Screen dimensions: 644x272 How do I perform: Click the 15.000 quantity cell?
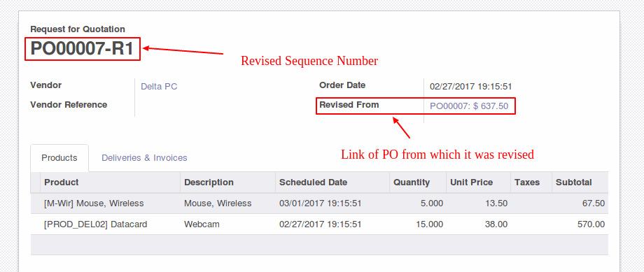tap(418, 224)
